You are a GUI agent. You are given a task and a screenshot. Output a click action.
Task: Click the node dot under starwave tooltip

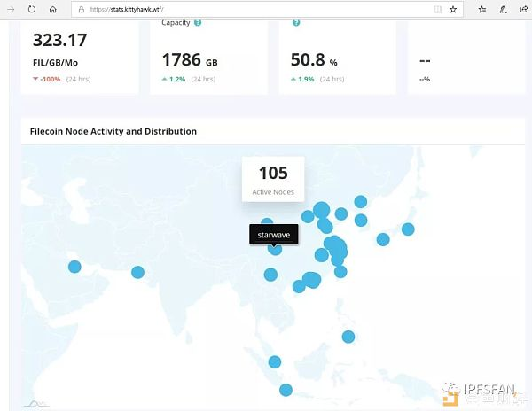point(275,249)
